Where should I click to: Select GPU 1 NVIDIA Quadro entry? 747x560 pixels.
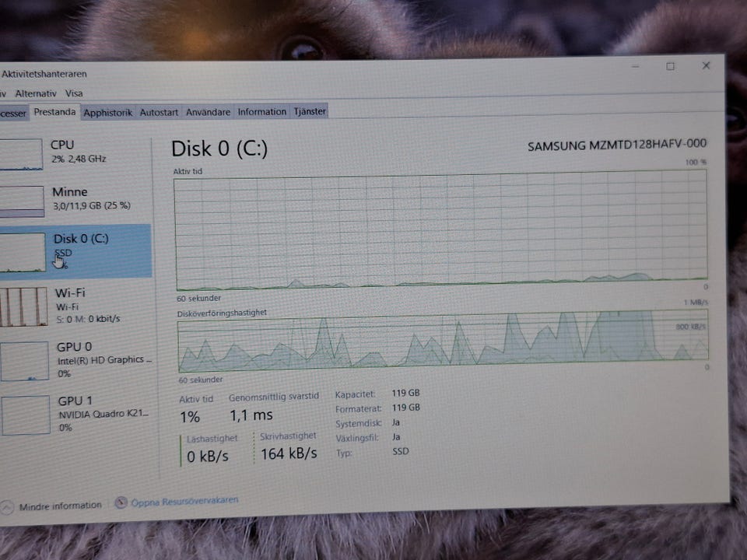[x=77, y=415]
